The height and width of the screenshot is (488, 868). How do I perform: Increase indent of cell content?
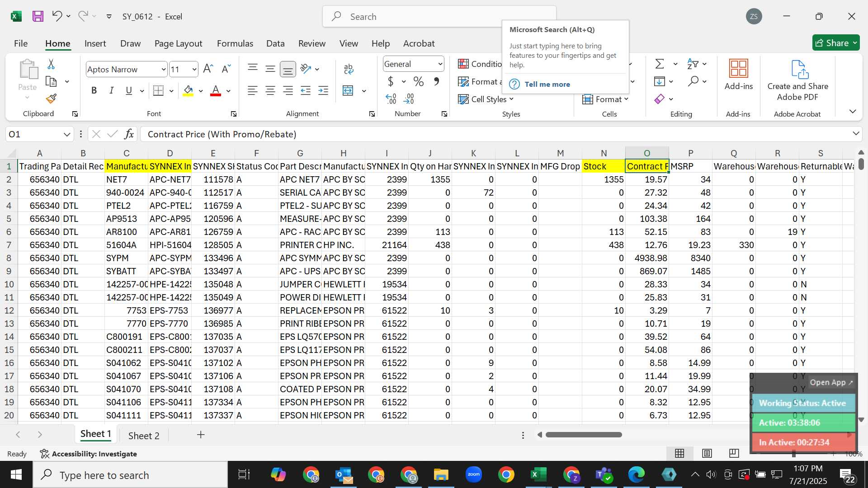(323, 90)
